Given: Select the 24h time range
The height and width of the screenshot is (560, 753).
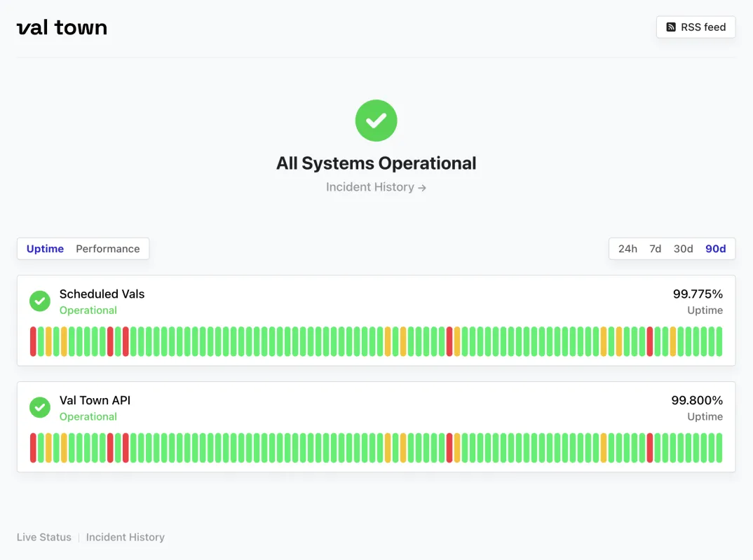Looking at the screenshot, I should click(x=627, y=248).
